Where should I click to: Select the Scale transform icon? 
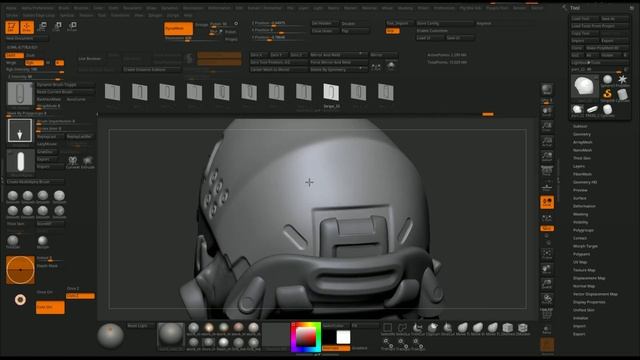pos(57,27)
